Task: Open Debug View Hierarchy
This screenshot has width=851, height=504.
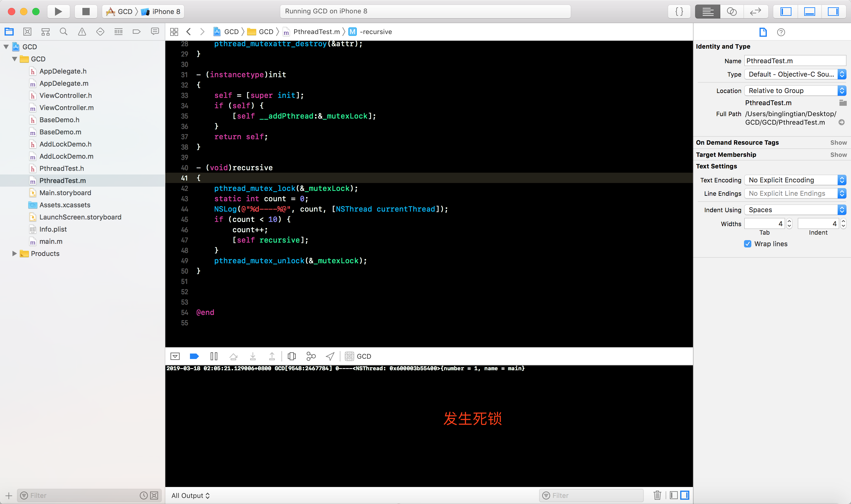Action: [291, 356]
